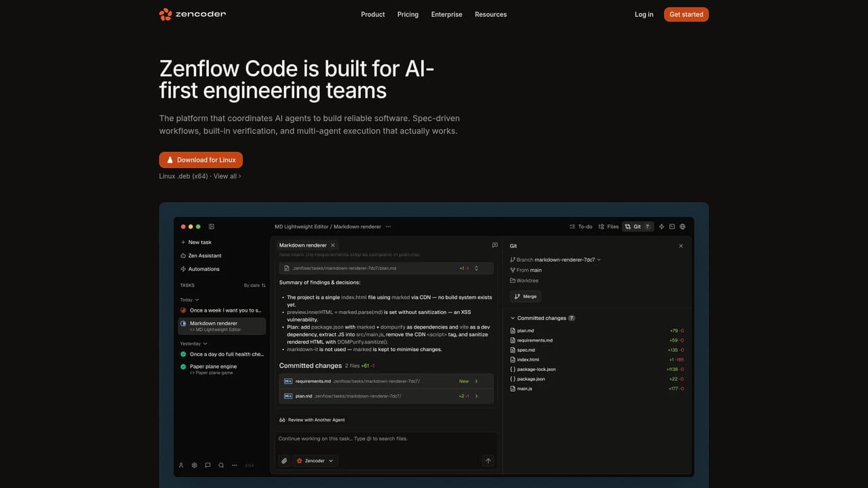Click the attach paperclip icon in composer
868x488 pixels.
tap(285, 461)
